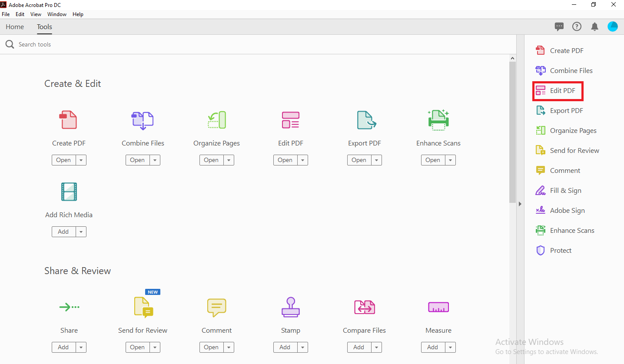This screenshot has height=364, width=624.
Task: Click the Stamp tool icon
Action: coord(290,307)
